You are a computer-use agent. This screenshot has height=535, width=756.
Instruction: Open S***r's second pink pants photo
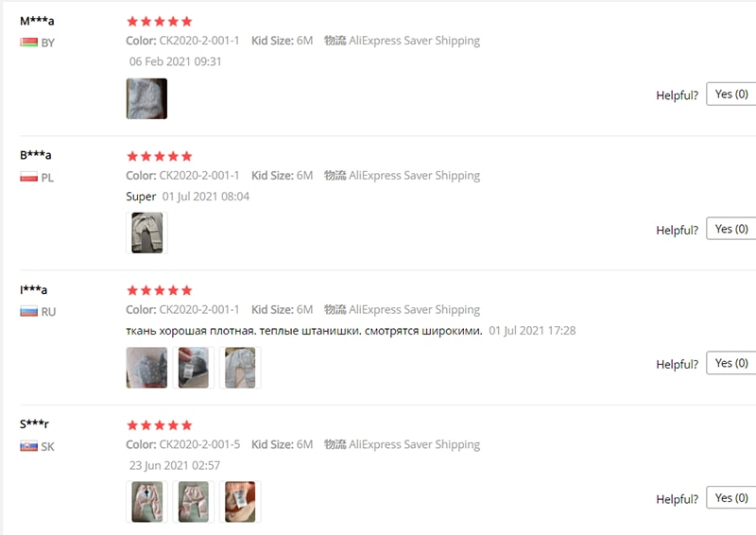[x=194, y=502]
